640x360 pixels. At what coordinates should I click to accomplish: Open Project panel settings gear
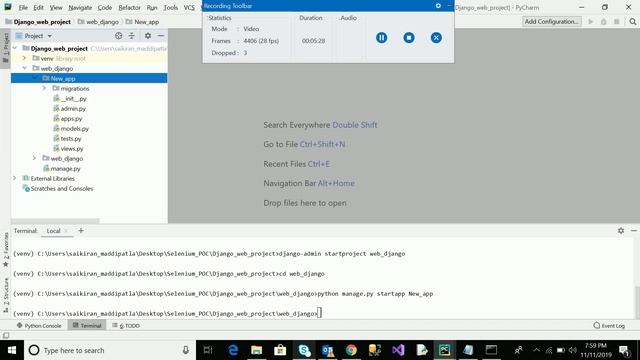tap(148, 36)
